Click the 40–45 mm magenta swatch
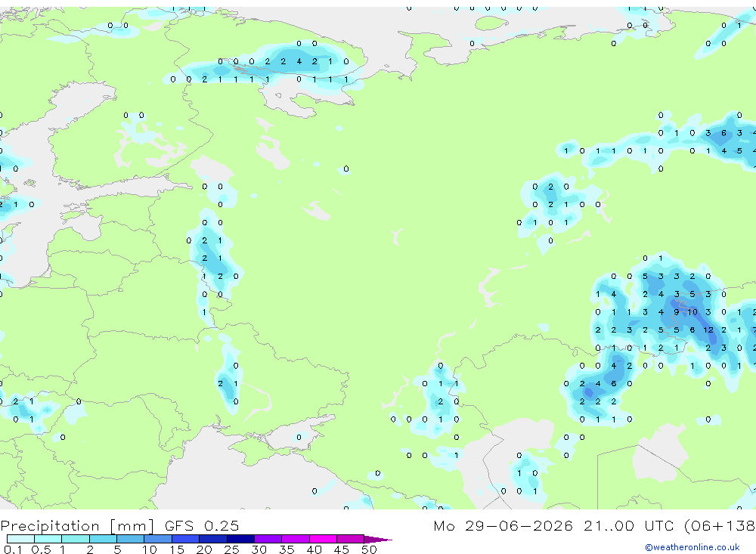 (323, 539)
